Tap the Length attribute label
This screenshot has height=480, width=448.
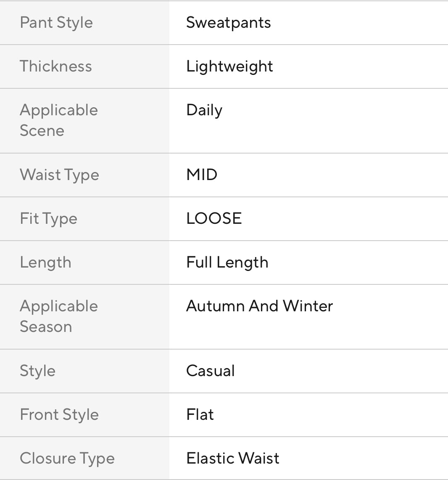45,263
